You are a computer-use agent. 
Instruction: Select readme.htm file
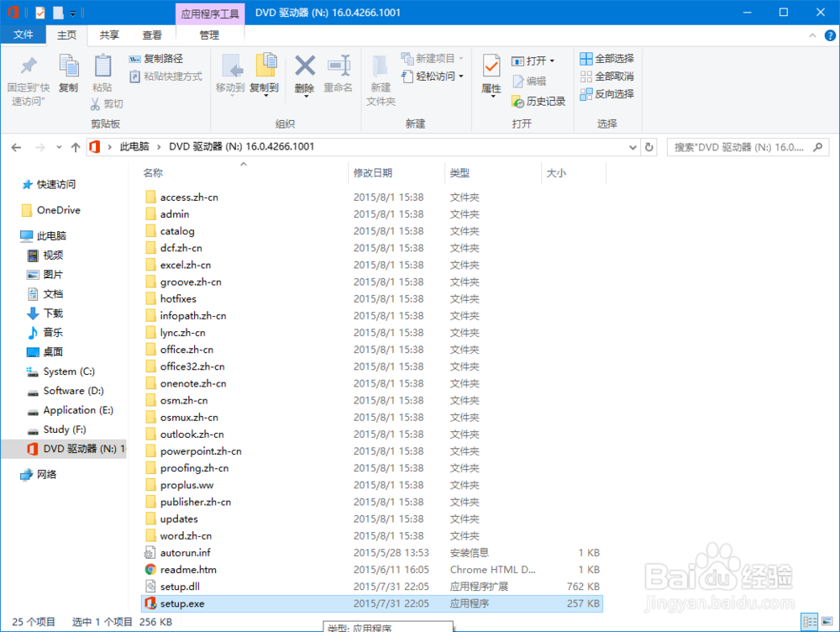point(372,570)
